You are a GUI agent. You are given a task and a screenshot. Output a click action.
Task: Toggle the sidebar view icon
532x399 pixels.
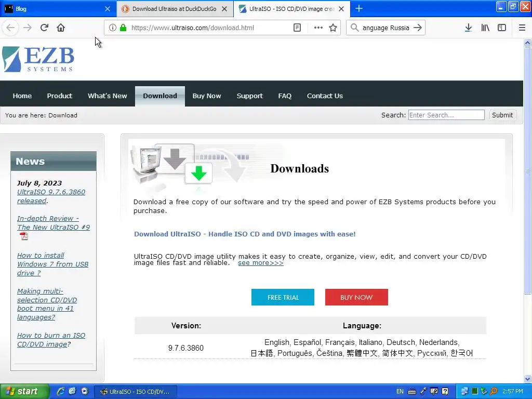(502, 28)
